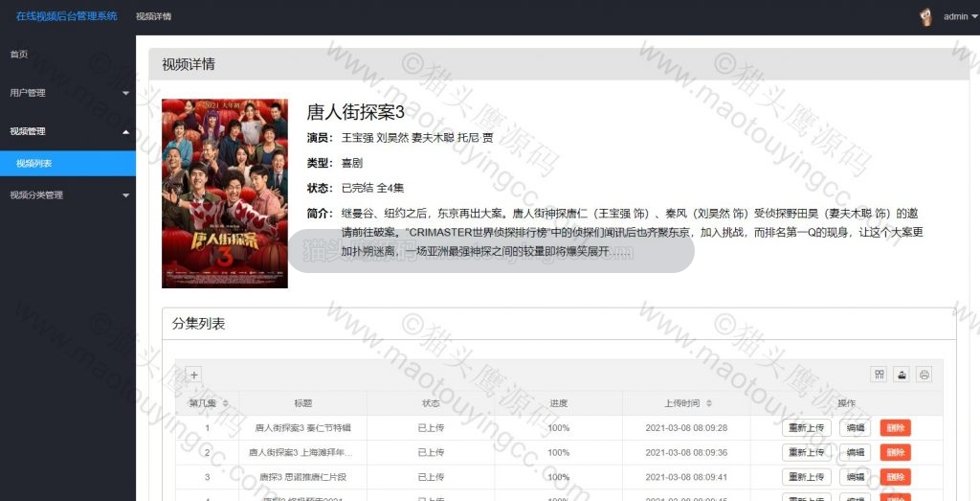Click the plus icon to add an episode

(193, 375)
